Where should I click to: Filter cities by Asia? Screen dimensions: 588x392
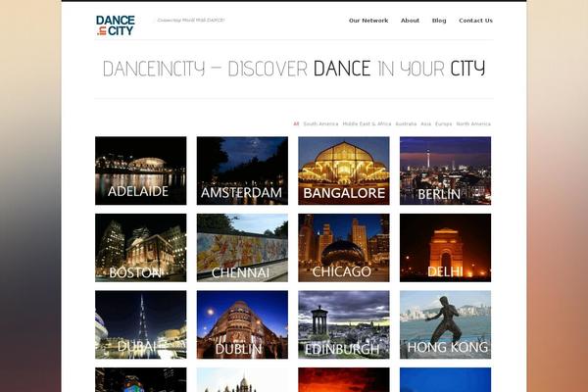[425, 123]
